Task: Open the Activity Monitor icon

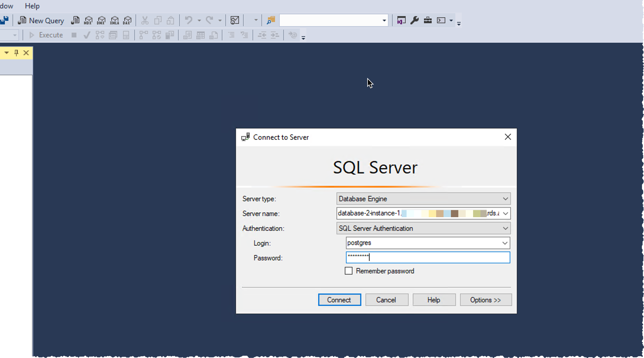Action: [234, 20]
